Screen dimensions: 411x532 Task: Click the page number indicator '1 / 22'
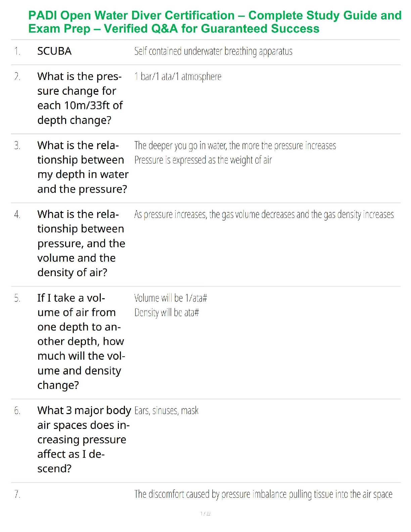pos(205,514)
